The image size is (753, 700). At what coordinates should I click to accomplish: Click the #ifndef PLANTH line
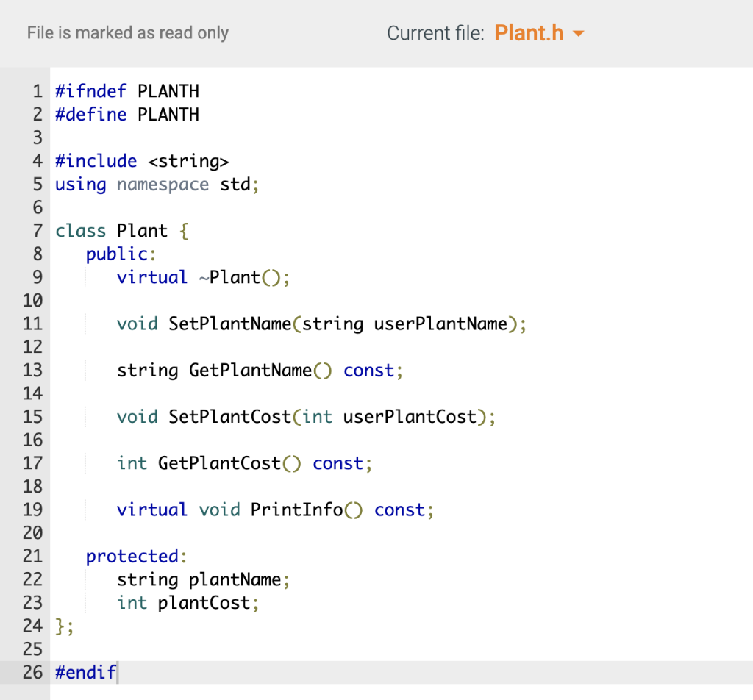[126, 91]
